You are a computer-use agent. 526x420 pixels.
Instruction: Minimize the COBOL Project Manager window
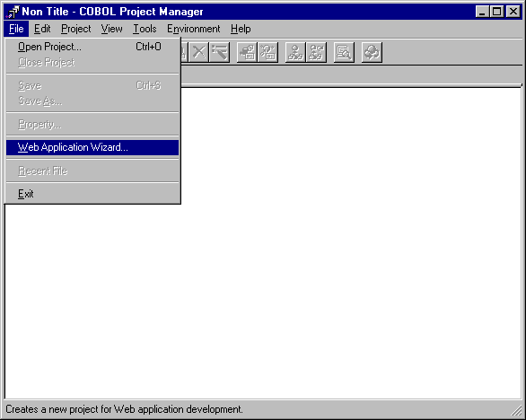482,12
